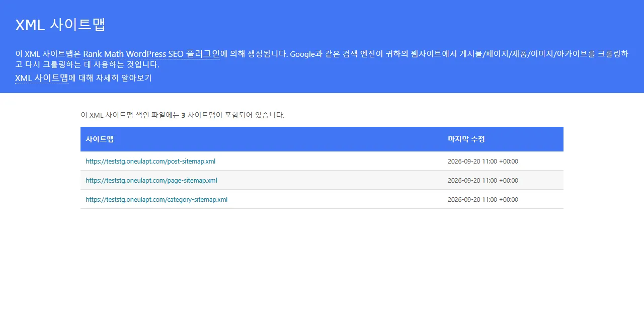
Task: Open the category-sitemap.xml link
Action: [x=156, y=200]
